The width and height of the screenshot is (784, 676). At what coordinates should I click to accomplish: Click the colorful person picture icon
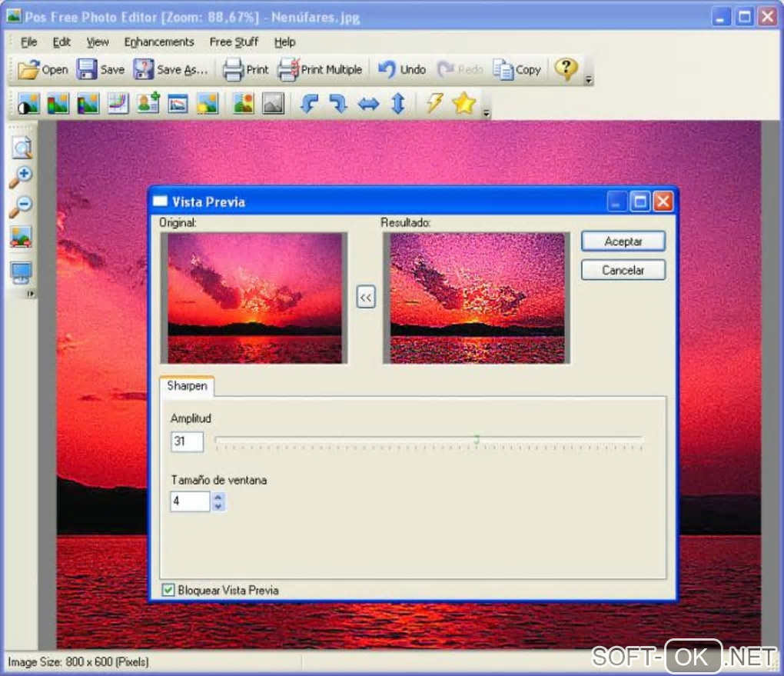244,104
